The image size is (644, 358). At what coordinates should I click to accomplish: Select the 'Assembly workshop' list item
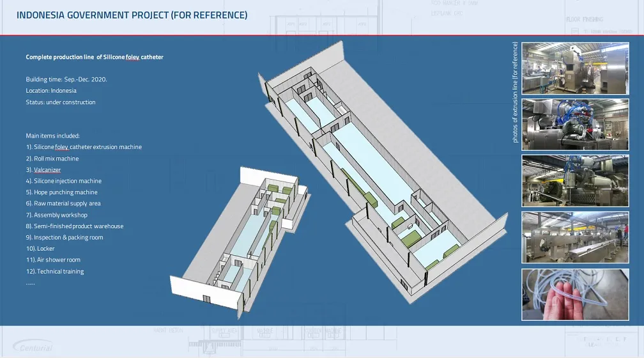(x=57, y=215)
